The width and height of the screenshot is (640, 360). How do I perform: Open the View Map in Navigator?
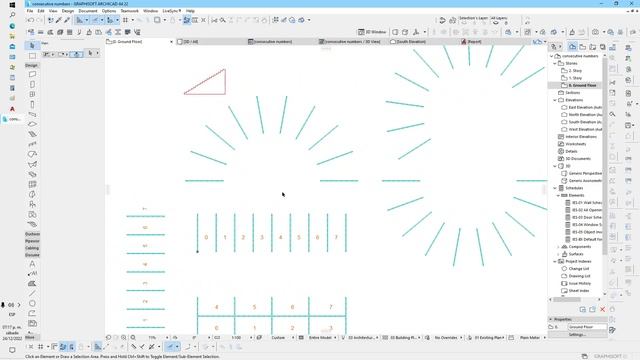coord(582,47)
